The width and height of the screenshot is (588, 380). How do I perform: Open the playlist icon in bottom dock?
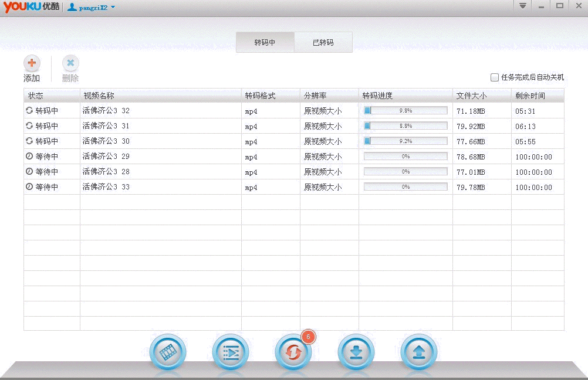click(230, 352)
